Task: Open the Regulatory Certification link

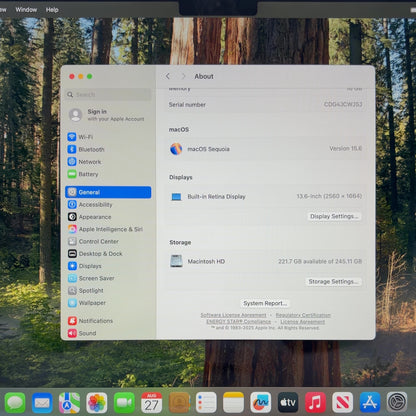Action: pos(303,315)
